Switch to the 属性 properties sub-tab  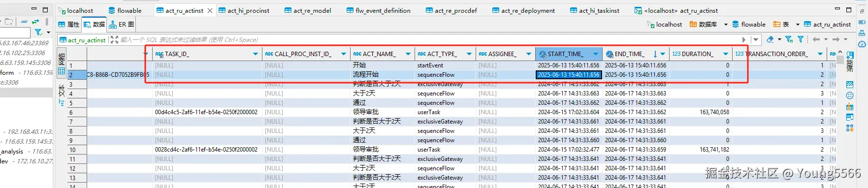coord(69,24)
